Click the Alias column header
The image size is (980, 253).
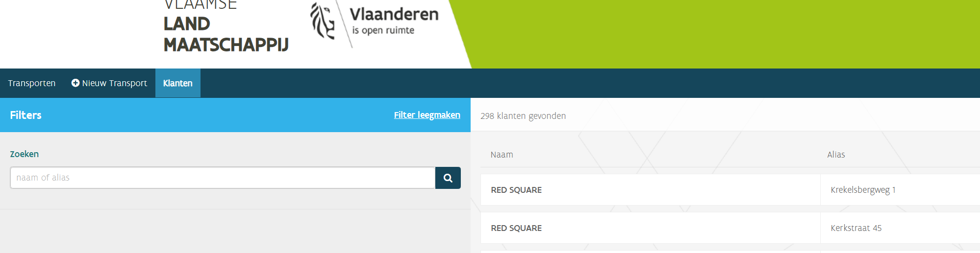[836, 155]
